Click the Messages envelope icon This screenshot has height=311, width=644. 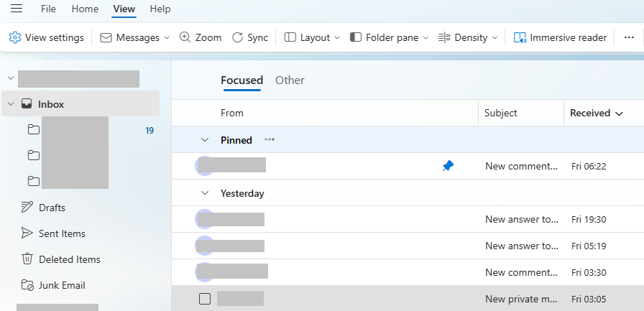(x=106, y=38)
